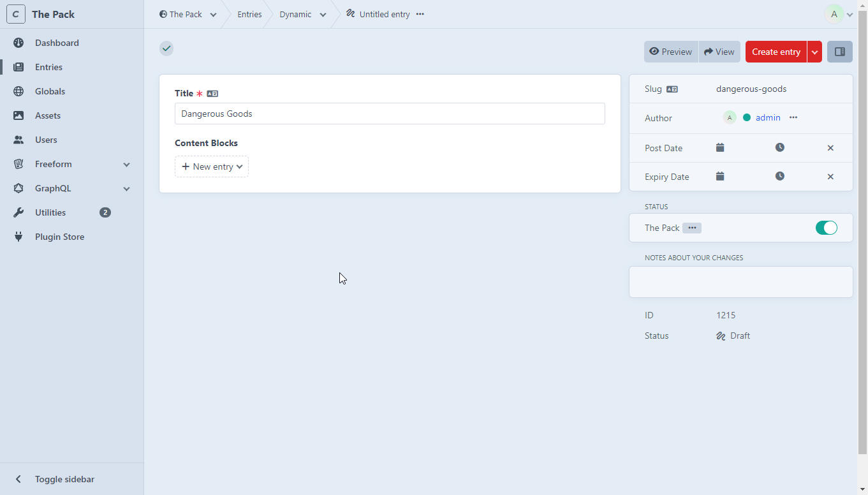Image resolution: width=868 pixels, height=495 pixels.
Task: Click the Expiry Date calendar icon
Action: 720,176
